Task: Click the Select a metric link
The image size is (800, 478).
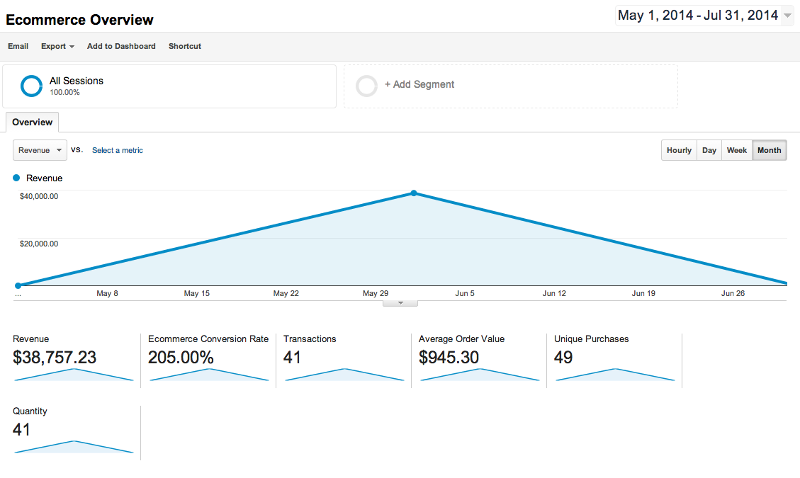Action: tap(117, 150)
